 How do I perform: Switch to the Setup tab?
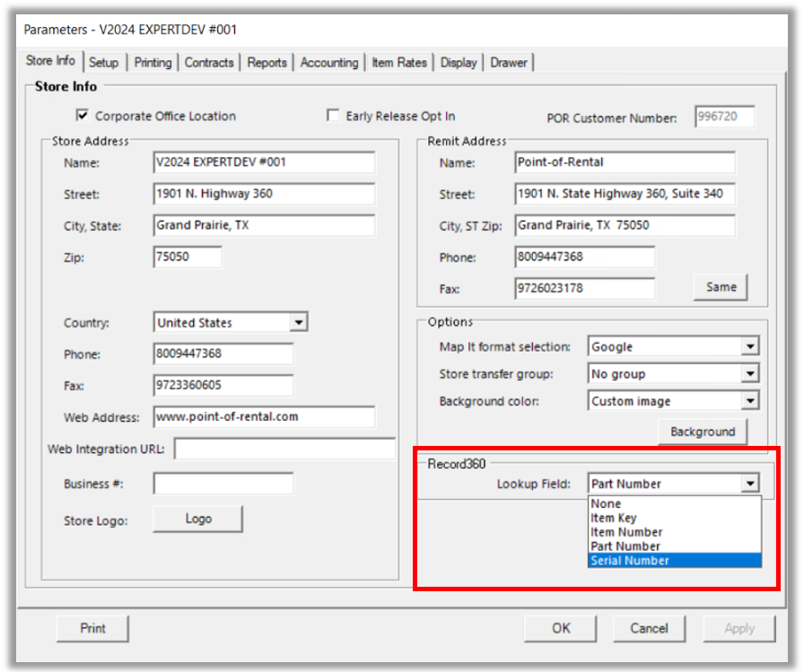coord(103,63)
